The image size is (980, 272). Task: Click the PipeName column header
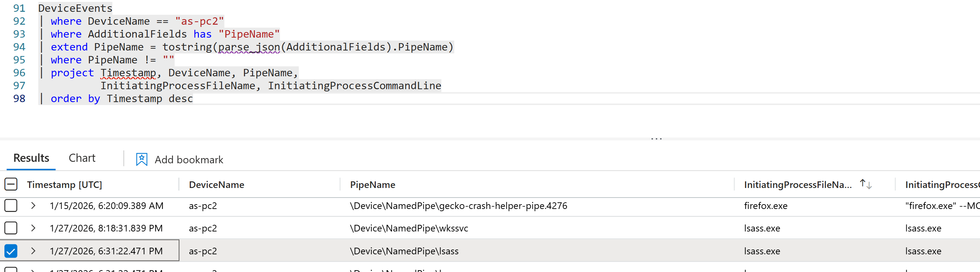click(372, 185)
